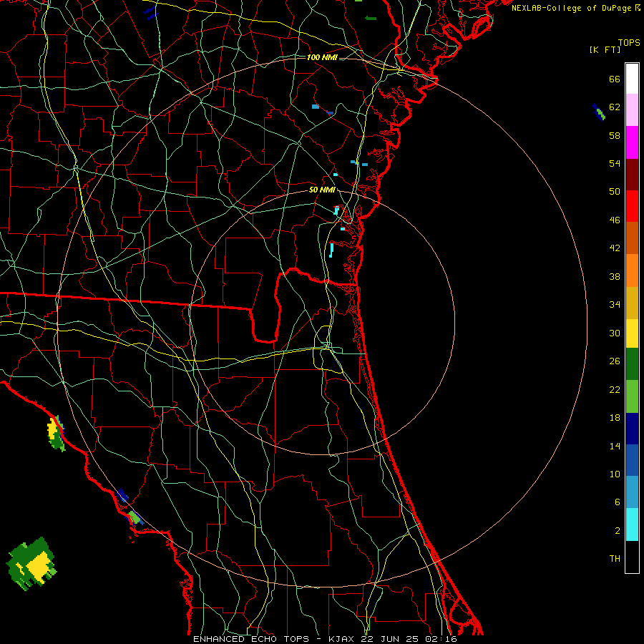The width and height of the screenshot is (644, 644).
Task: Click the 02:16 timestamp in the footer
Action: click(x=441, y=639)
